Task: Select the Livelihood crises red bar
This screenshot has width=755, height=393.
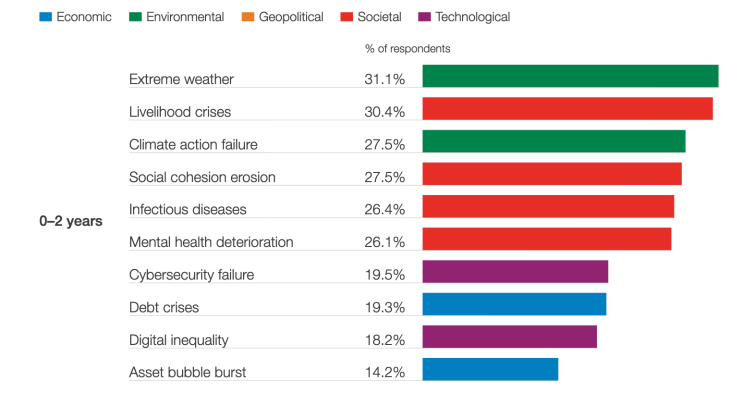Action: 568,109
